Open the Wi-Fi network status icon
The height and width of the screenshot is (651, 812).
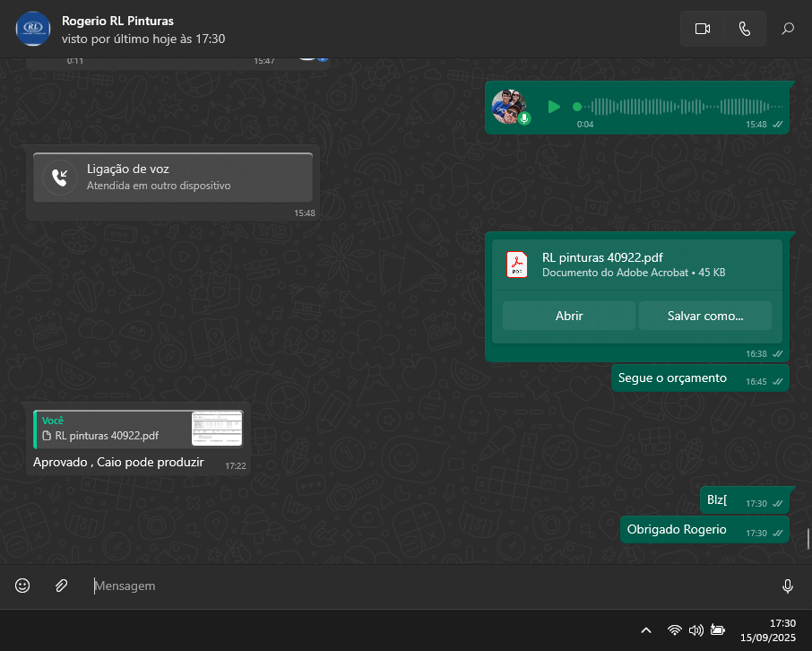674,630
